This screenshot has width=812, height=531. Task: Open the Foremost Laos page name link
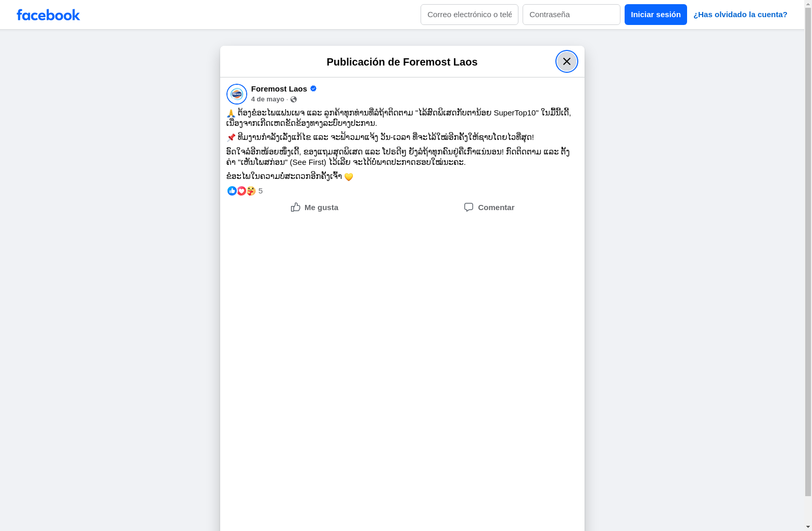pyautogui.click(x=279, y=89)
